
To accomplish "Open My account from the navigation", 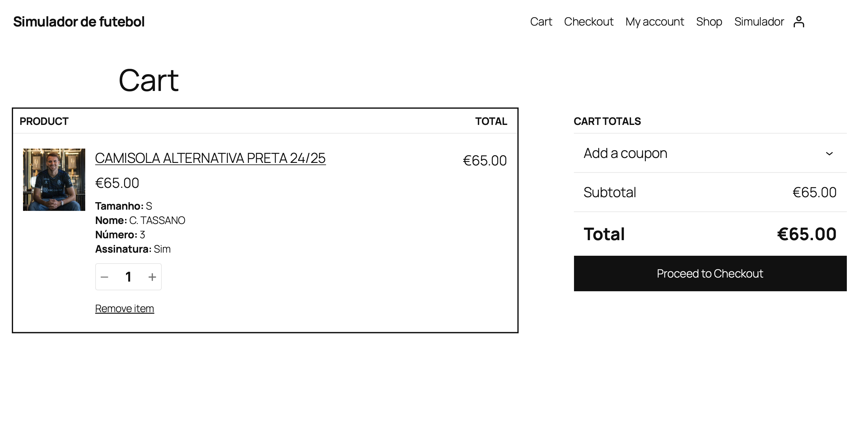I will tap(655, 22).
